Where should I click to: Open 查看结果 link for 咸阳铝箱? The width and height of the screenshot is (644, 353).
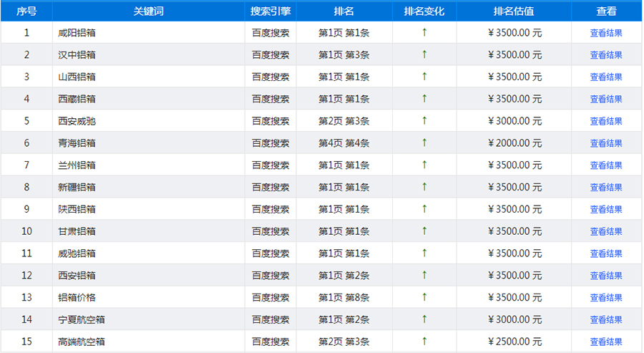[606, 33]
